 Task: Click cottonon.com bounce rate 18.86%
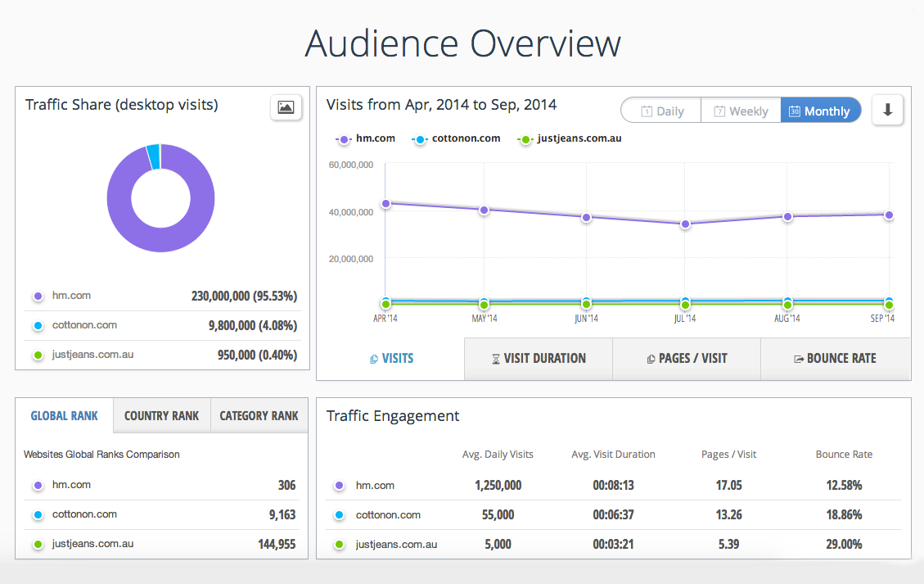click(x=844, y=515)
